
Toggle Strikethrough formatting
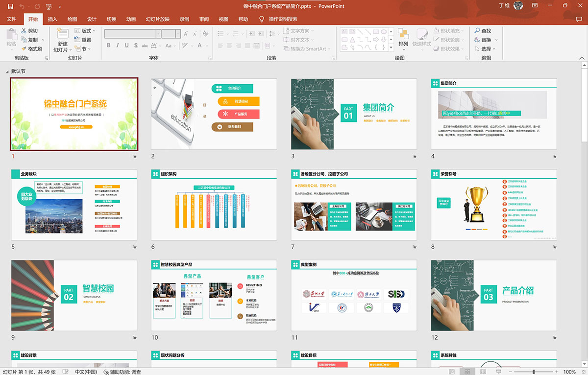(x=145, y=46)
